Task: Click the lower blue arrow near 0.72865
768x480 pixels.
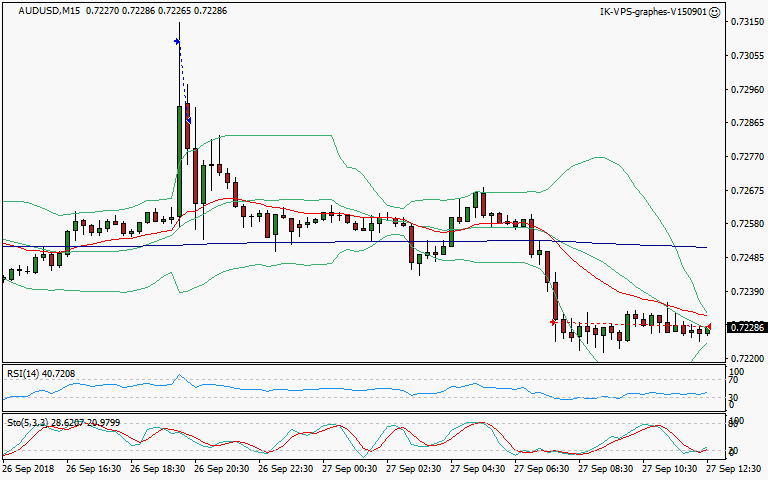Action: [x=188, y=120]
